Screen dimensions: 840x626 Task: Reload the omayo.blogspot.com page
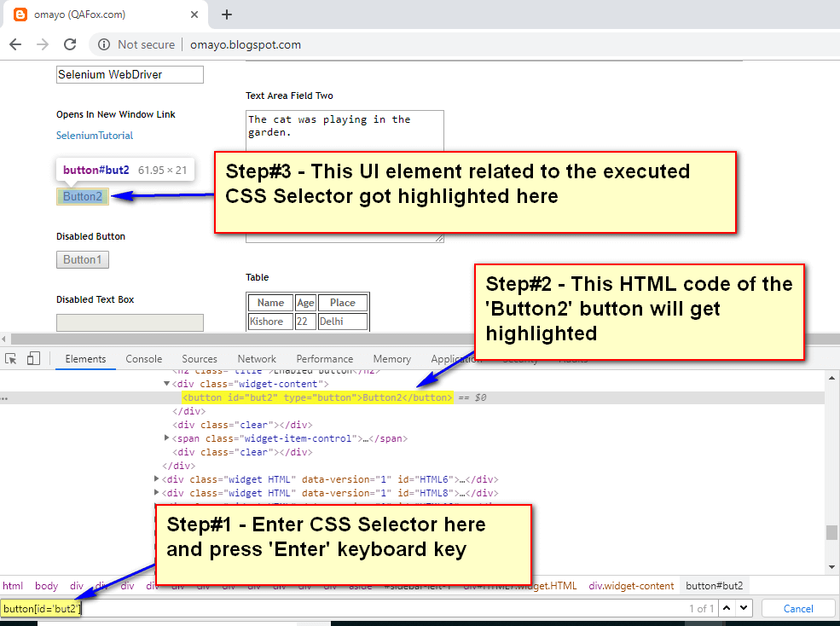coord(70,44)
